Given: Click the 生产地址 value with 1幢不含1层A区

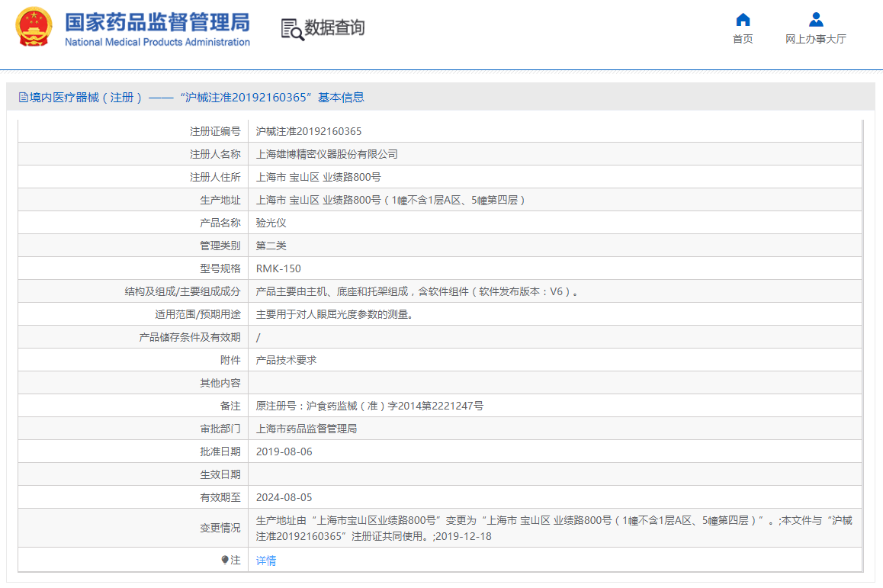Looking at the screenshot, I should point(390,200).
